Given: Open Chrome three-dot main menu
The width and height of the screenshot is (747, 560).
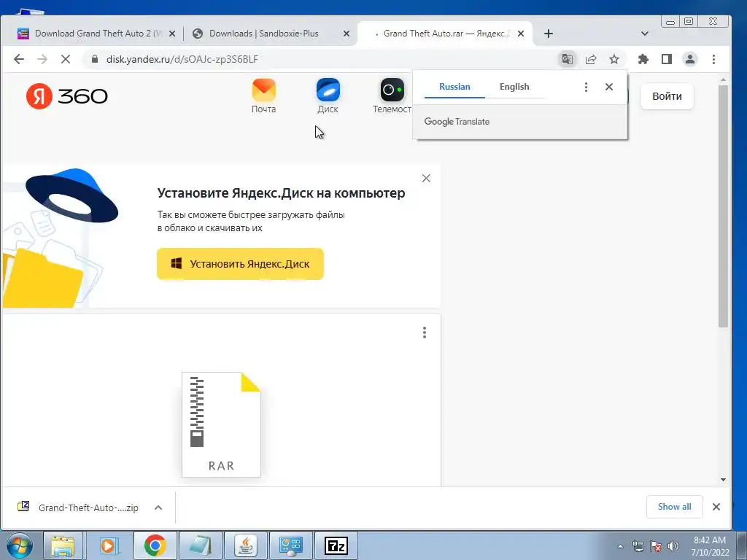Looking at the screenshot, I should click(x=713, y=59).
